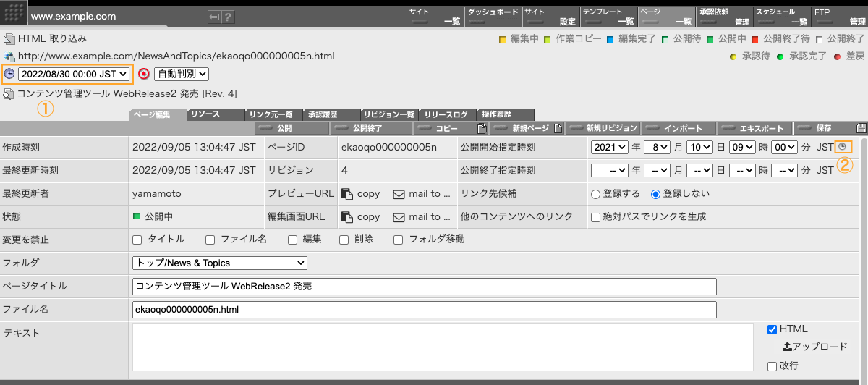The image size is (868, 385).
Task: Open the hour dropdown showing 09
Action: [743, 148]
